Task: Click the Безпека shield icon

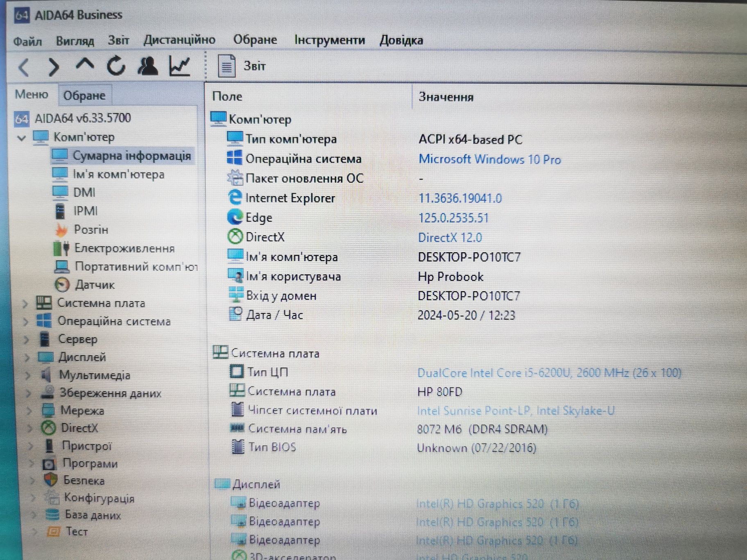Action: 51,480
